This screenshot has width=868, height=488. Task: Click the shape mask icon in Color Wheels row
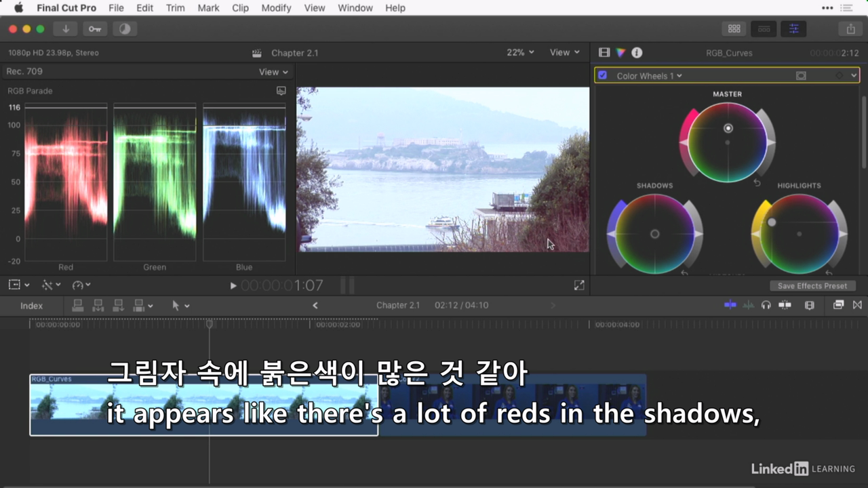[801, 76]
